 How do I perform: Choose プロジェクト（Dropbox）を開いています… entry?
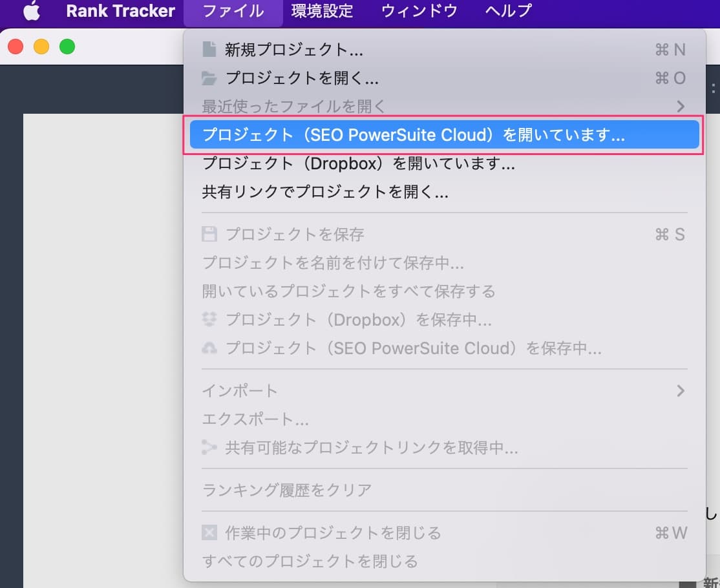444,163
